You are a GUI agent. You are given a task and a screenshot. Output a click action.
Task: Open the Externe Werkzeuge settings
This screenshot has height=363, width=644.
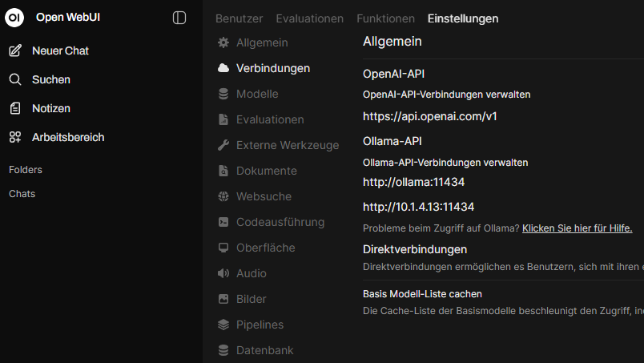[285, 145]
